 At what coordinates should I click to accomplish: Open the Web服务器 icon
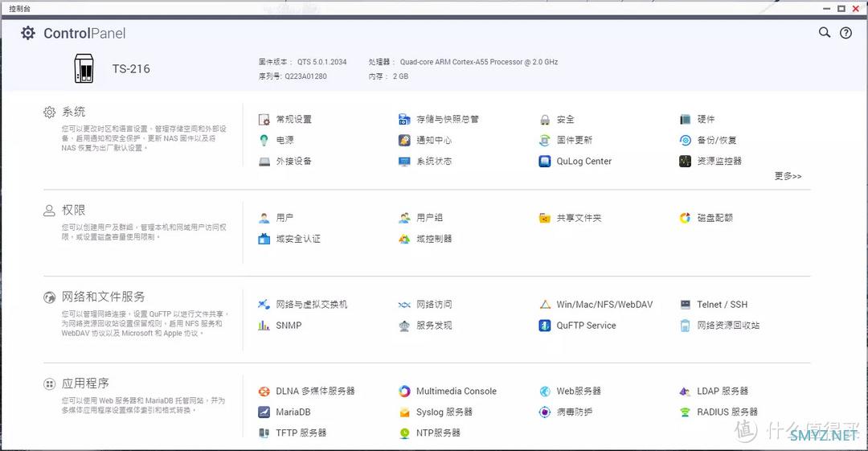tap(545, 392)
